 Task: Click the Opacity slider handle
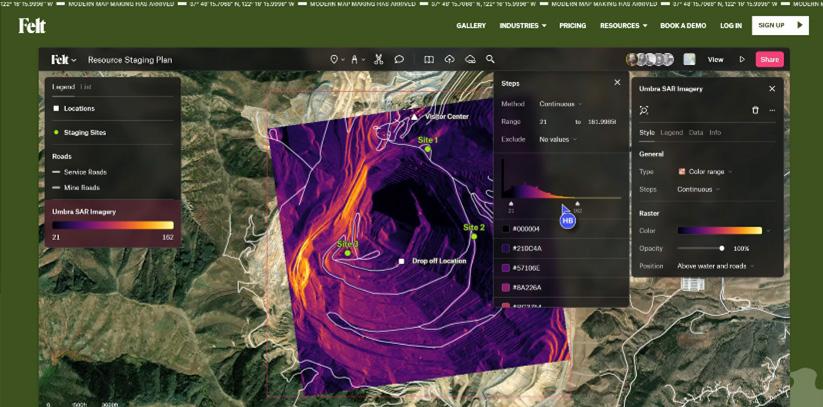(722, 248)
